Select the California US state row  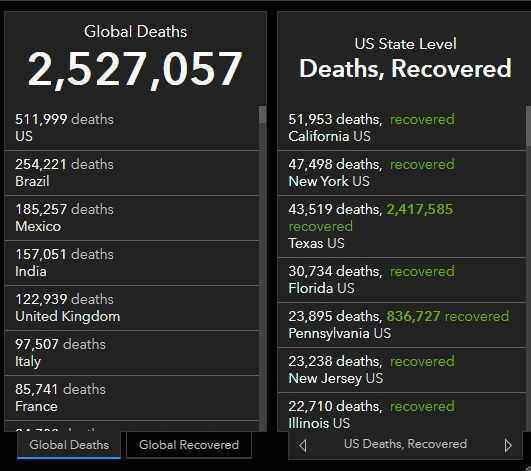click(402, 128)
